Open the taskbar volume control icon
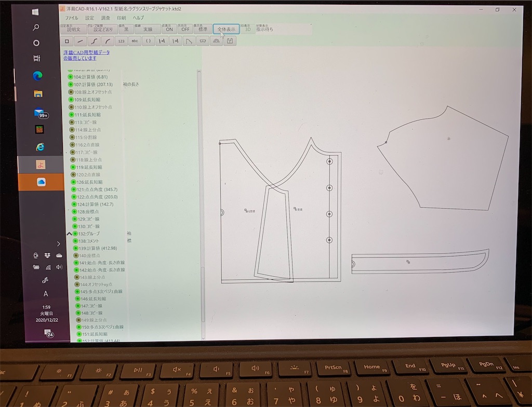Screen dimensions: 532x407 59,267
